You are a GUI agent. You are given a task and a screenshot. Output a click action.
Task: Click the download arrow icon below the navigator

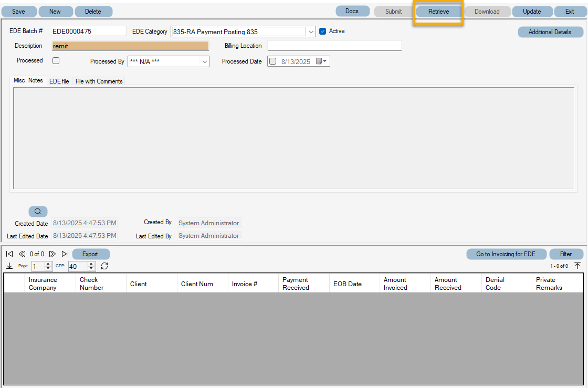tap(9, 266)
